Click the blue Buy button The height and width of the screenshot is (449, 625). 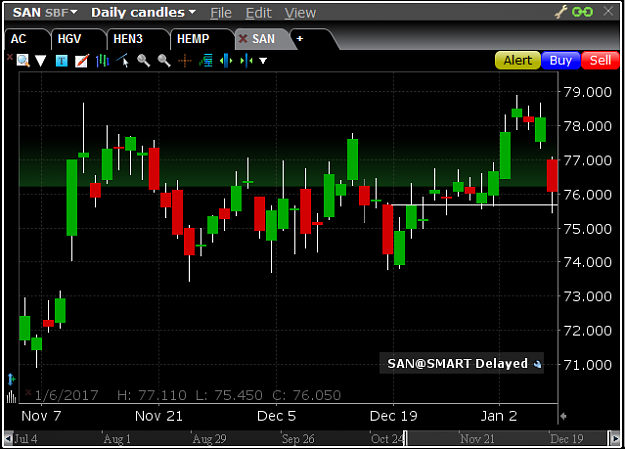coord(560,61)
